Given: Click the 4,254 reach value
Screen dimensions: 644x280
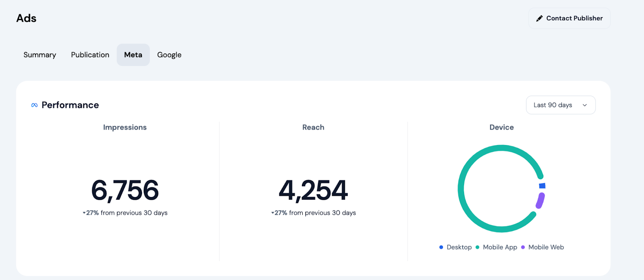Looking at the screenshot, I should (313, 190).
